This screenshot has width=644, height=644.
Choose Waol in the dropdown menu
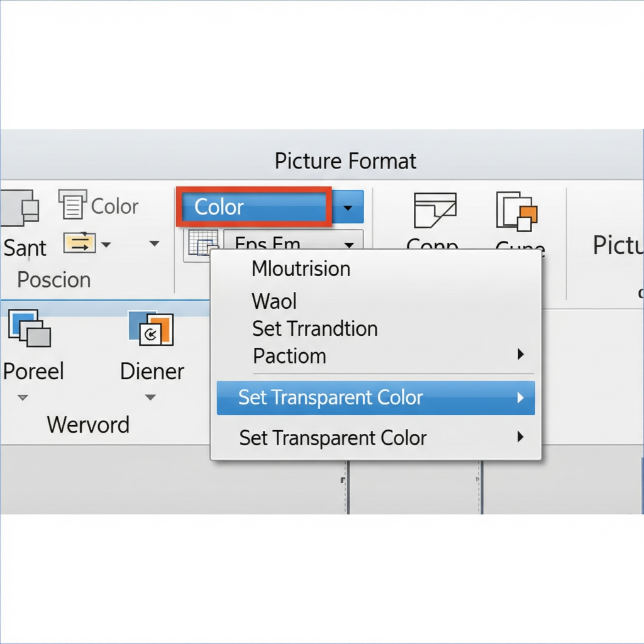coord(274,301)
